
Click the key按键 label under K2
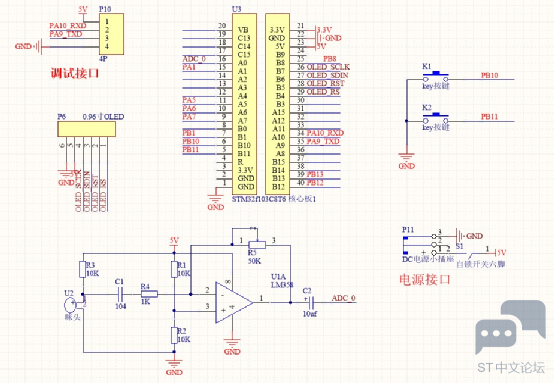(436, 127)
